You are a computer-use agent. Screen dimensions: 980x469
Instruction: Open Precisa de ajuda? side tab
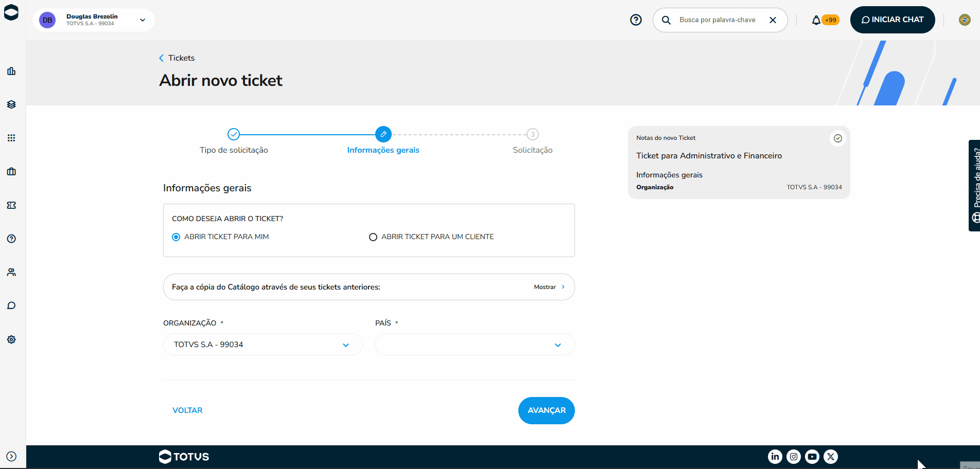tap(974, 186)
